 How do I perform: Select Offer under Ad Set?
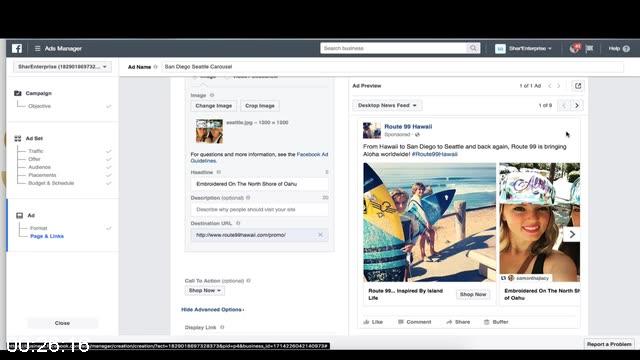[x=34, y=159]
